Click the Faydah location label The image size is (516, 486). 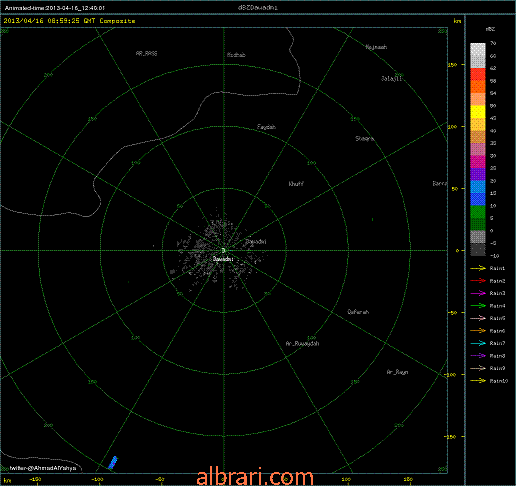[266, 127]
